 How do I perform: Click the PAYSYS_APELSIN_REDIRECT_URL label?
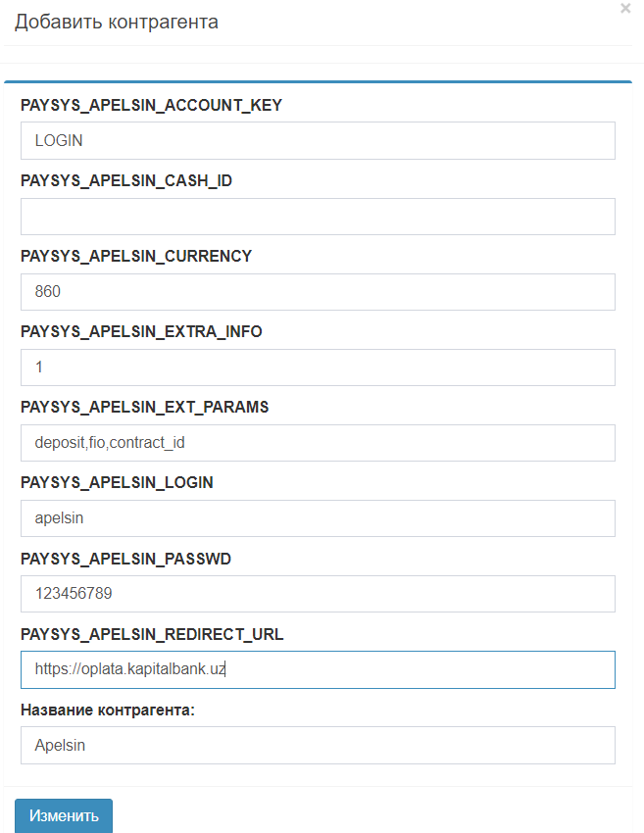click(152, 634)
